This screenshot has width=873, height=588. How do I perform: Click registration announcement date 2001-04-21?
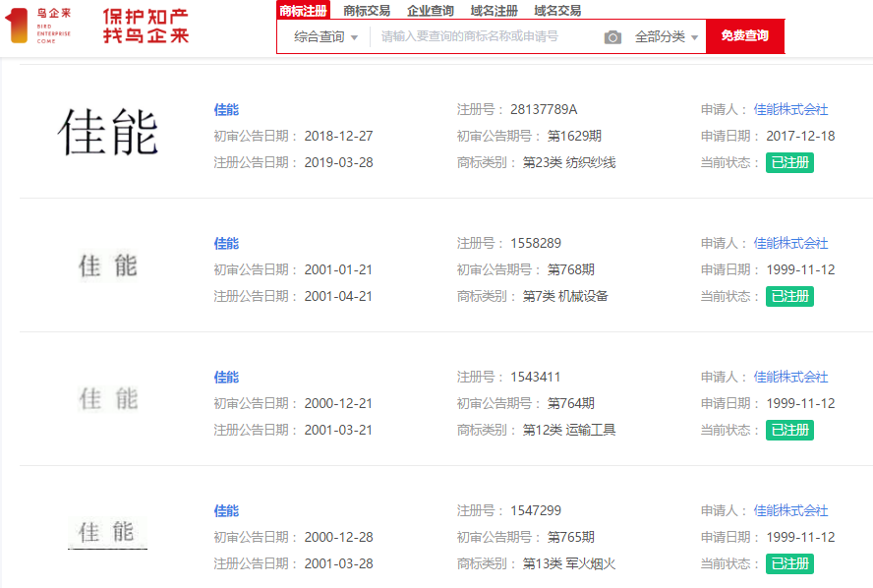coord(338,296)
